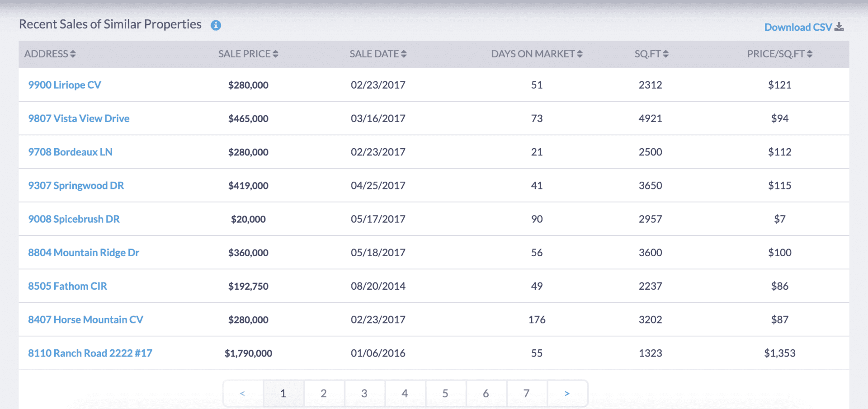Go to the next page arrow
Screen dimensions: 868x409
click(x=567, y=394)
